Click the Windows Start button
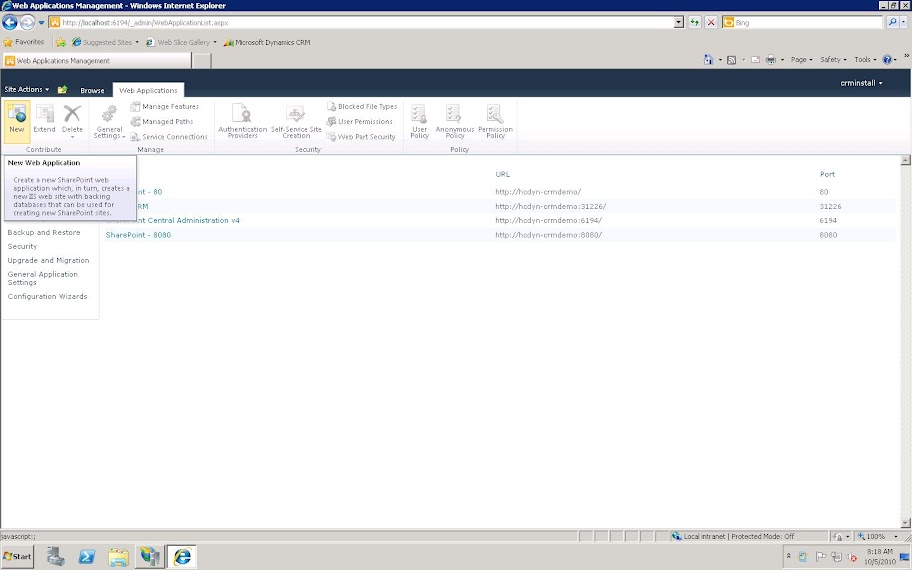Image resolution: width=912 pixels, height=570 pixels. [x=17, y=556]
